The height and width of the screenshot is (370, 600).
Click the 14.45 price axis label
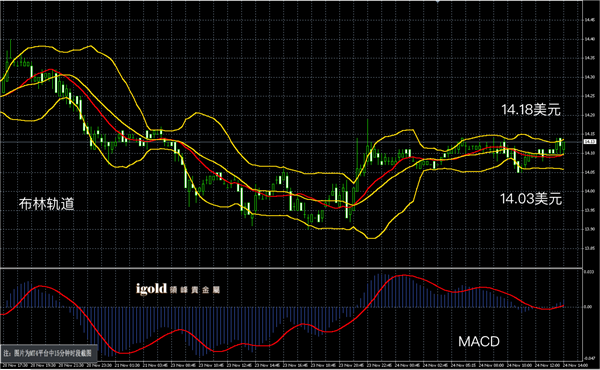click(x=590, y=20)
